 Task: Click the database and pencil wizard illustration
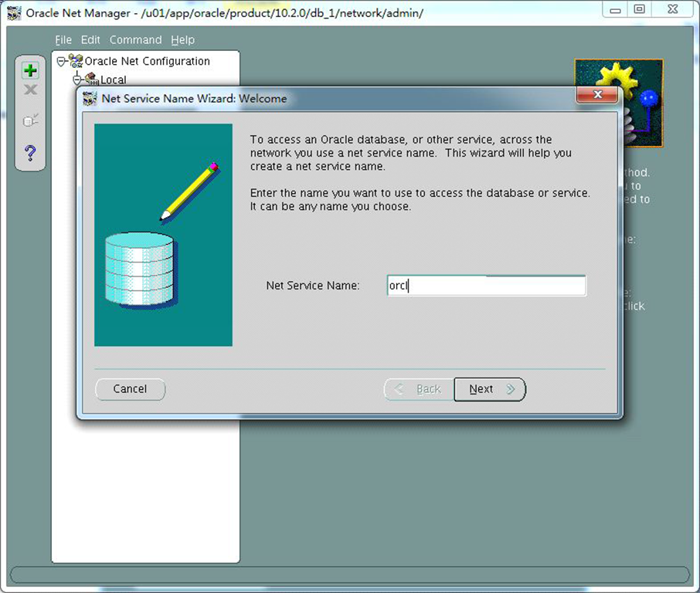pyautogui.click(x=163, y=236)
